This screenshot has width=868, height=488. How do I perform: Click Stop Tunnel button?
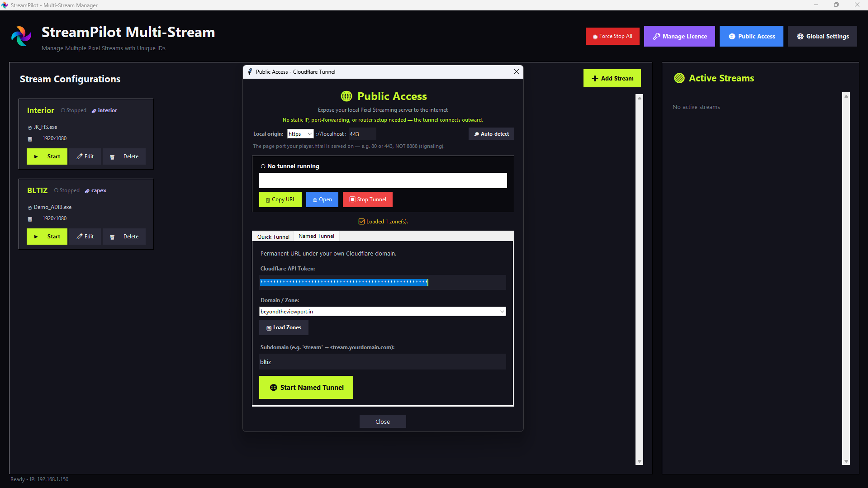coord(367,199)
